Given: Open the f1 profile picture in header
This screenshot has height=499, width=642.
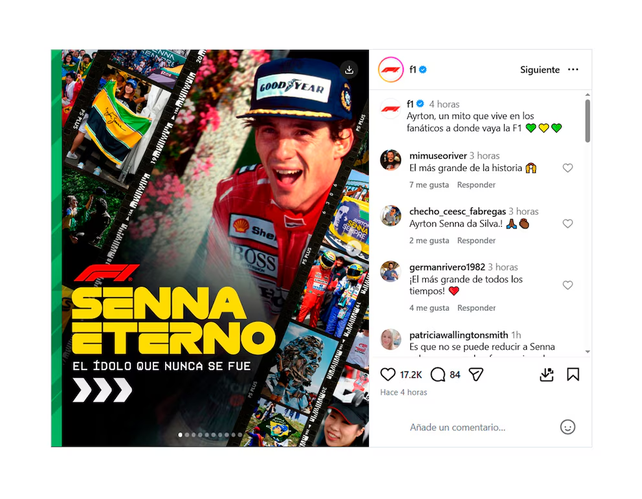Looking at the screenshot, I should point(391,70).
